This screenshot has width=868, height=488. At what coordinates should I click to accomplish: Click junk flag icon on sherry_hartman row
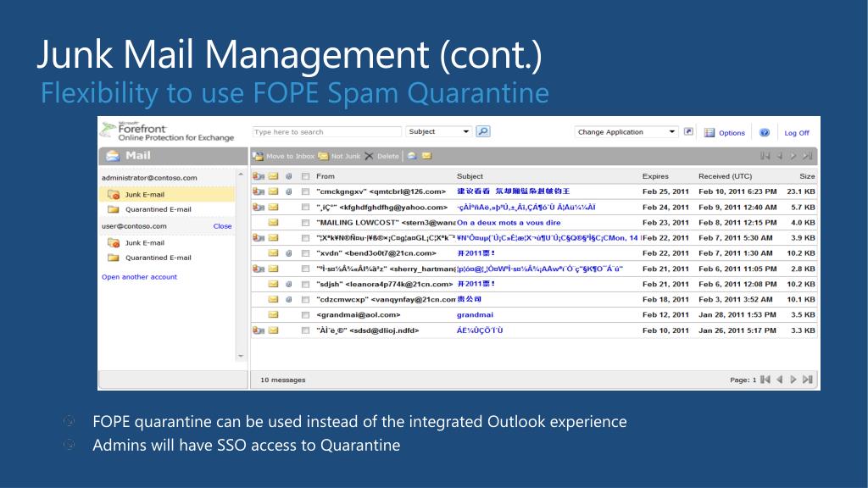259,269
